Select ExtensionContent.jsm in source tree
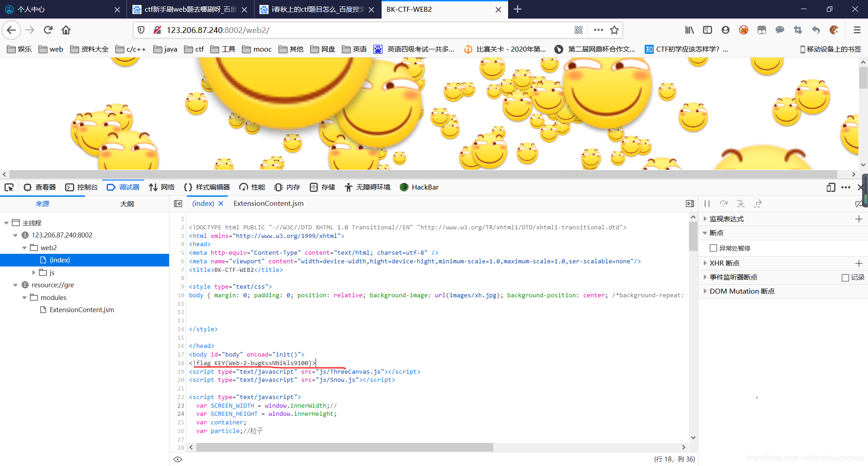 pyautogui.click(x=85, y=310)
